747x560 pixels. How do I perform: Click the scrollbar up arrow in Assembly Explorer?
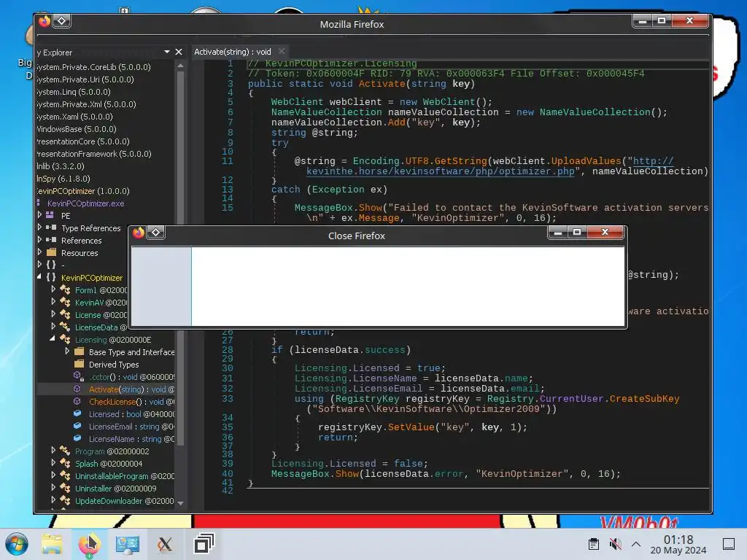pos(181,66)
